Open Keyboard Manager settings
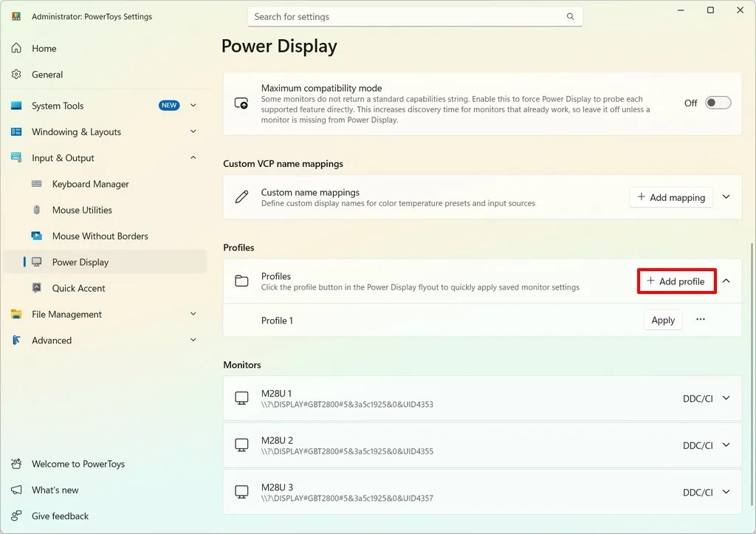This screenshot has height=534, width=756. (105, 184)
